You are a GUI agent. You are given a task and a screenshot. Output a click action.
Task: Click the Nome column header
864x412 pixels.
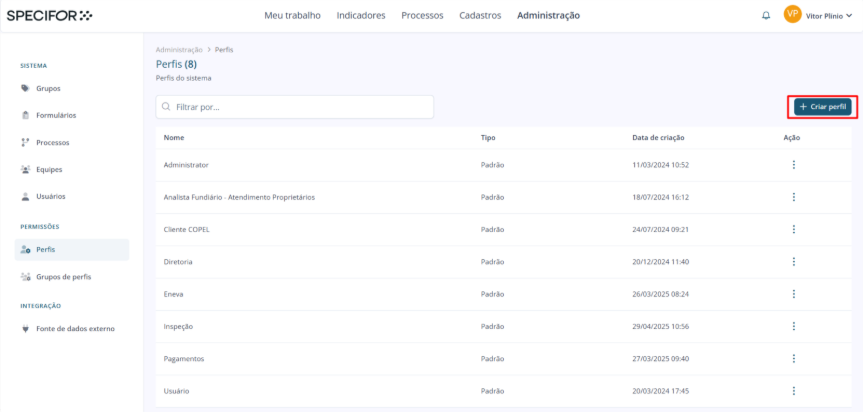[174, 138]
